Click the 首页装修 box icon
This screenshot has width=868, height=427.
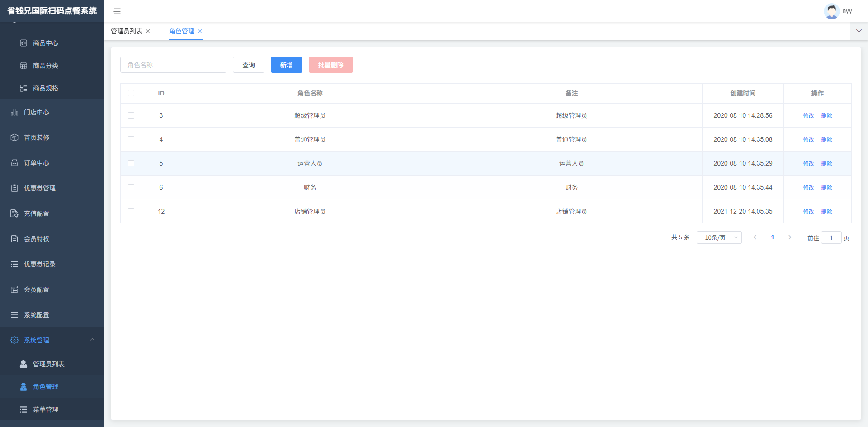click(x=14, y=138)
